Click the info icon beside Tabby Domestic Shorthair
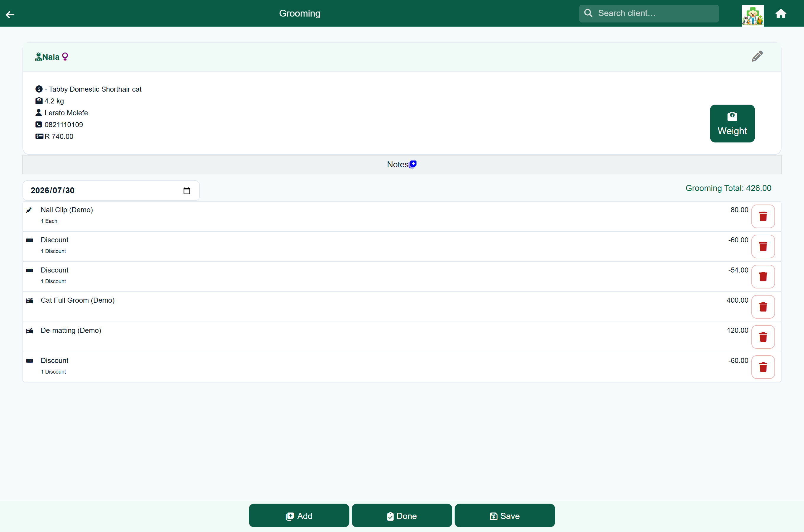This screenshot has height=532, width=804. pos(39,89)
